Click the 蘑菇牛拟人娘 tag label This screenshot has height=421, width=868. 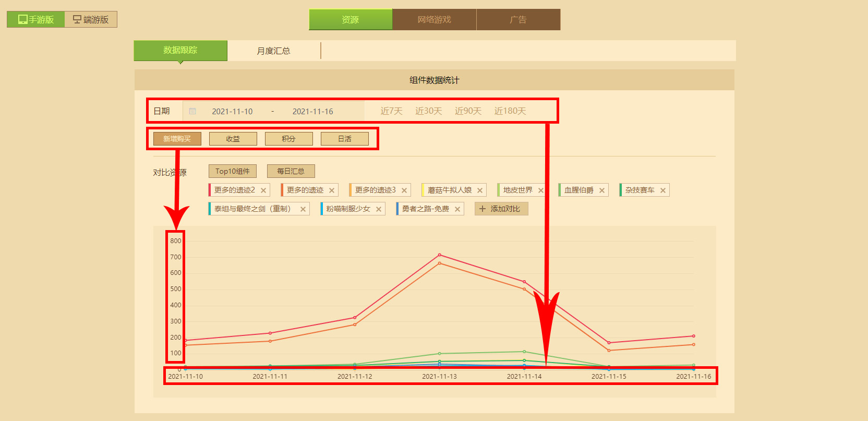pyautogui.click(x=450, y=190)
